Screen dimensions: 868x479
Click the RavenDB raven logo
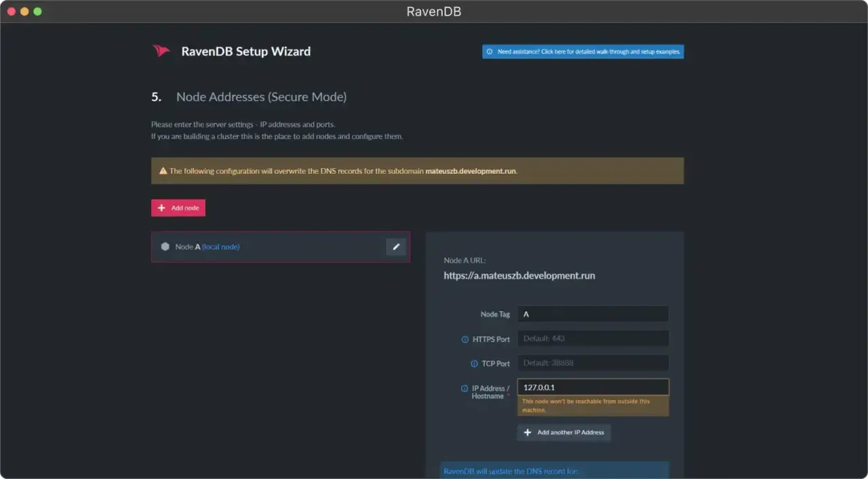click(161, 51)
